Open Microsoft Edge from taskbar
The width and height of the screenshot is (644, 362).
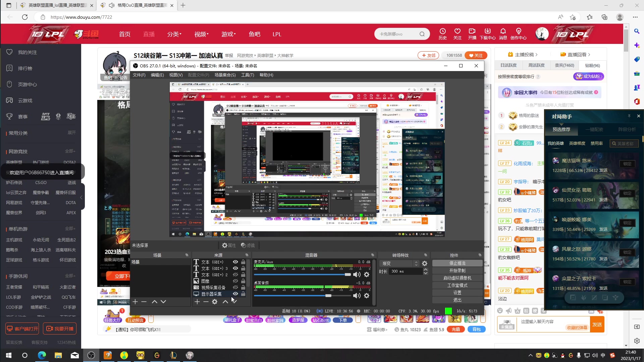(42, 355)
